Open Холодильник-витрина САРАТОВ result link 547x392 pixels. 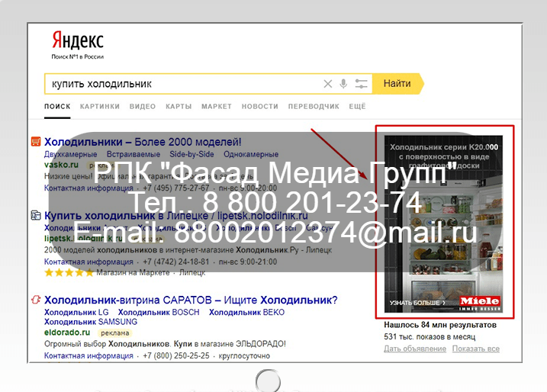(191, 300)
